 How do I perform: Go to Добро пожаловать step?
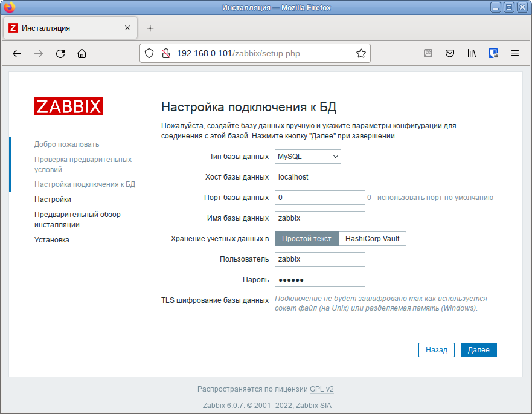point(67,144)
